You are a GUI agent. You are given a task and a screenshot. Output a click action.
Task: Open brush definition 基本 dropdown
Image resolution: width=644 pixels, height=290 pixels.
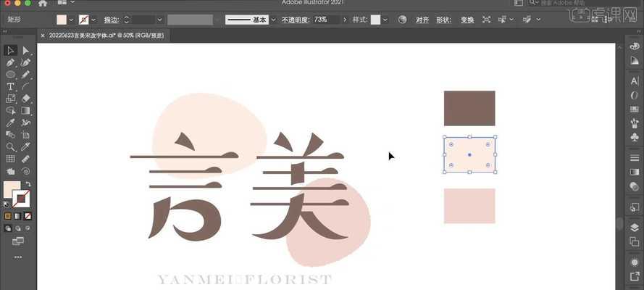tap(274, 20)
